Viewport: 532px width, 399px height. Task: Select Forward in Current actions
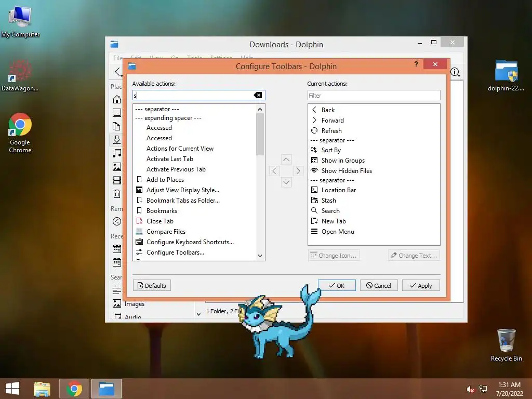pyautogui.click(x=332, y=121)
